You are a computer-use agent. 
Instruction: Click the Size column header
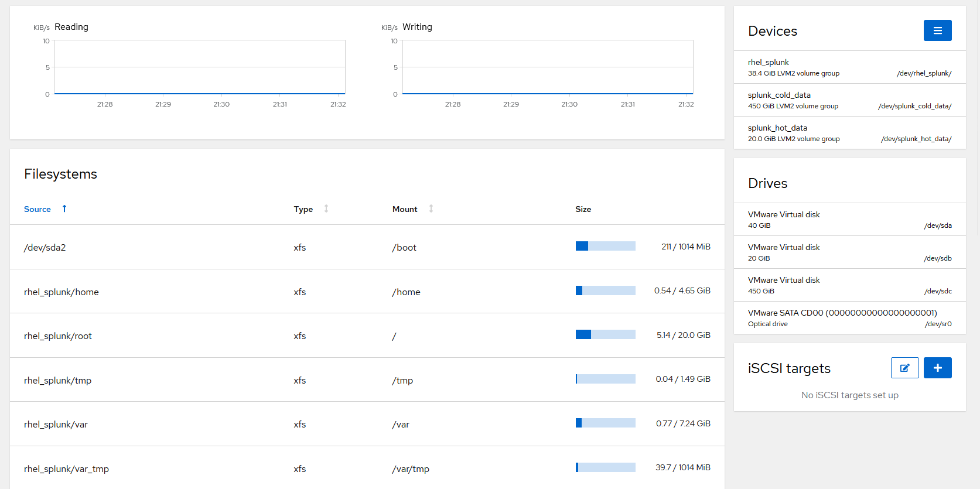tap(583, 209)
